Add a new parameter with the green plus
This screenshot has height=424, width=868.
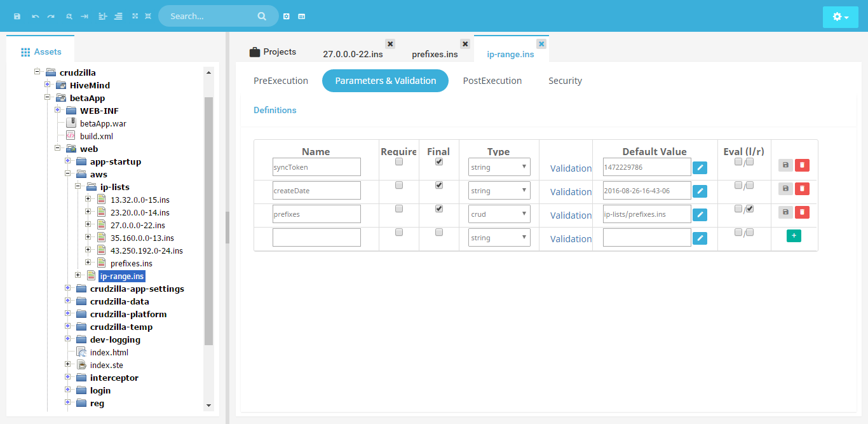(x=794, y=236)
